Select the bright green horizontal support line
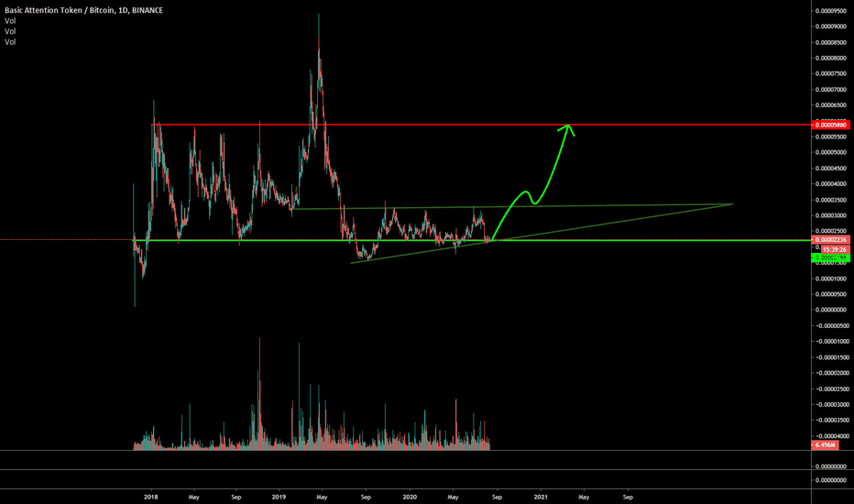Screen dimensions: 854x504 pyautogui.click(x=473, y=240)
